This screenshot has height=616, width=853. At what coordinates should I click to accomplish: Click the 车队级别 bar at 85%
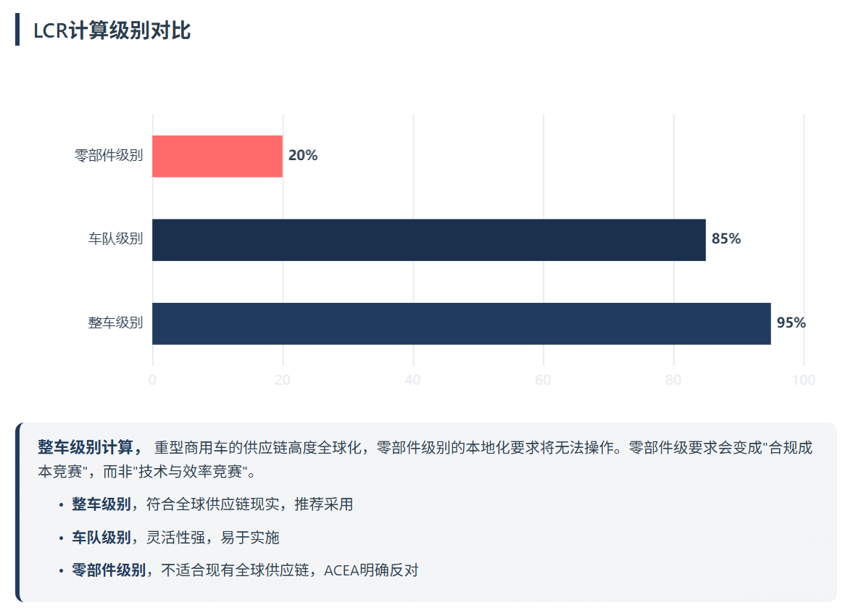tap(428, 240)
